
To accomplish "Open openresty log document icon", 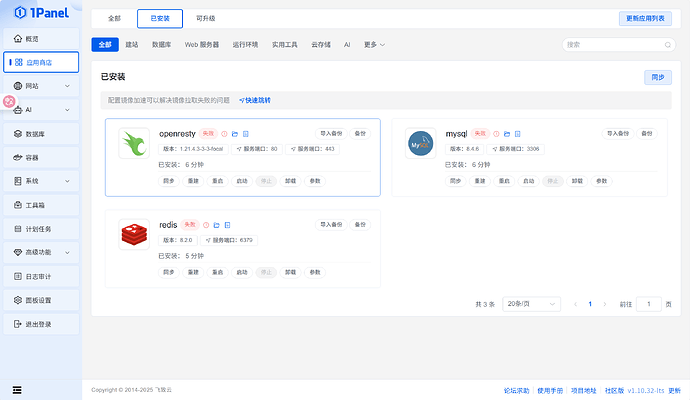I will click(x=246, y=134).
